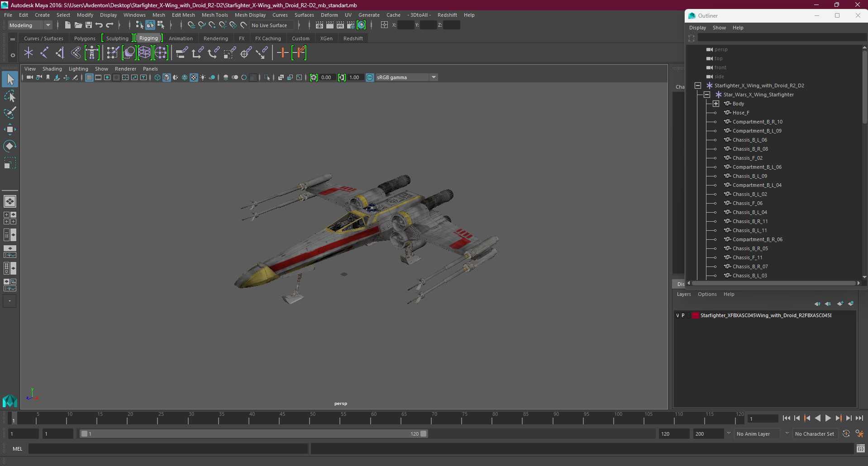Toggle Auto Keyframe button
Image resolution: width=868 pixels, height=466 pixels.
coord(846,434)
